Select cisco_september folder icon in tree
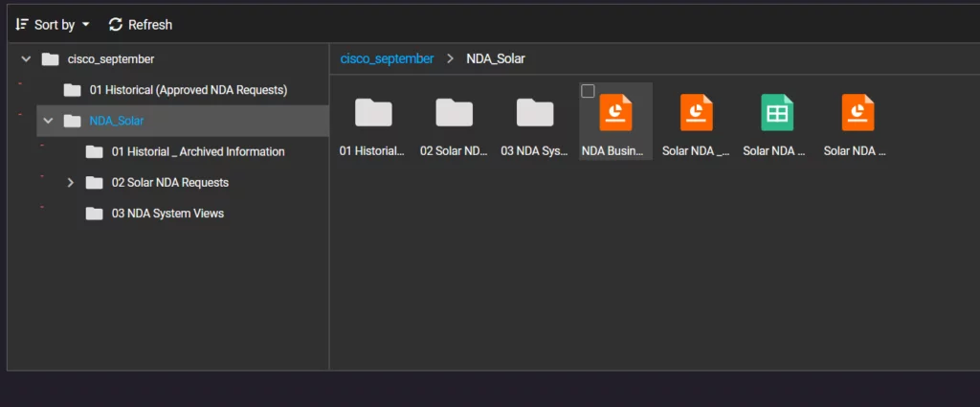This screenshot has height=407, width=980. (x=50, y=59)
